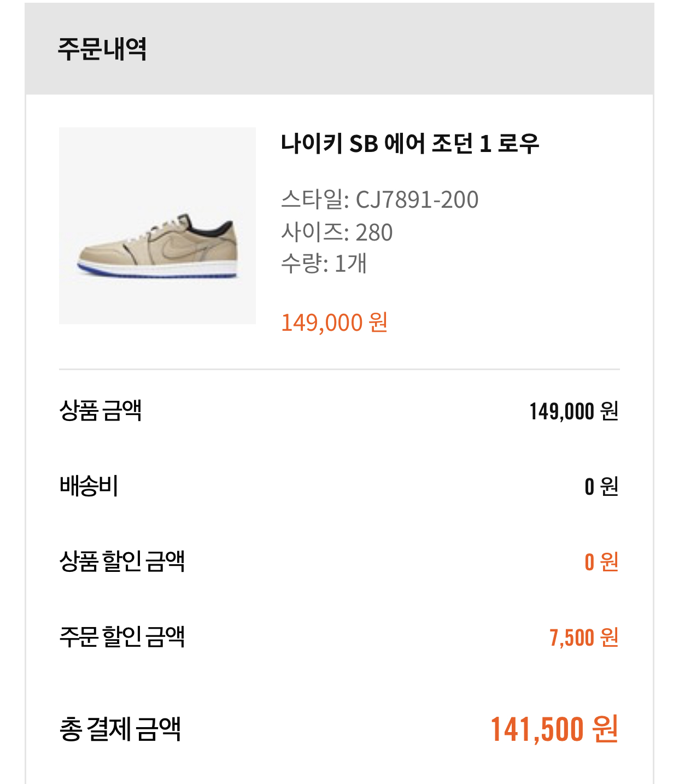
Task: Click the orange 149,000 원 price under product details
Action: pyautogui.click(x=334, y=323)
